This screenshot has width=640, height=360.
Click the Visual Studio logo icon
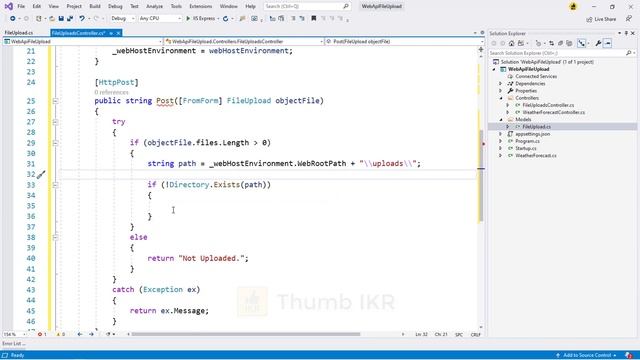[x=8, y=6]
